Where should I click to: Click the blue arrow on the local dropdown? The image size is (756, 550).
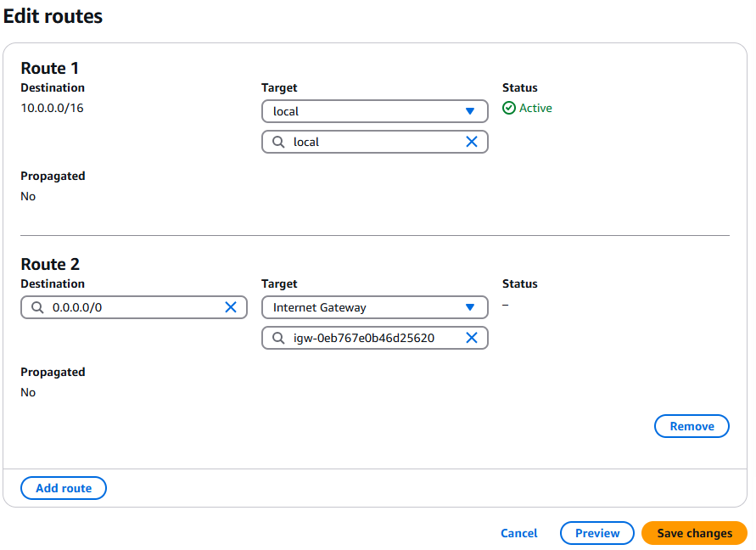point(470,111)
